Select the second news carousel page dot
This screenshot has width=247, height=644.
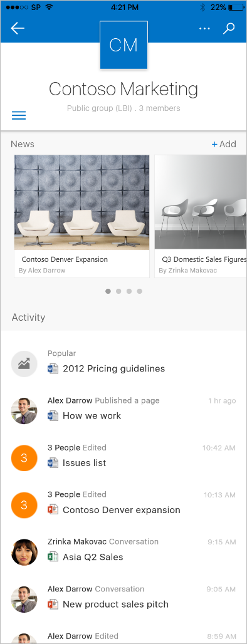[118, 291]
